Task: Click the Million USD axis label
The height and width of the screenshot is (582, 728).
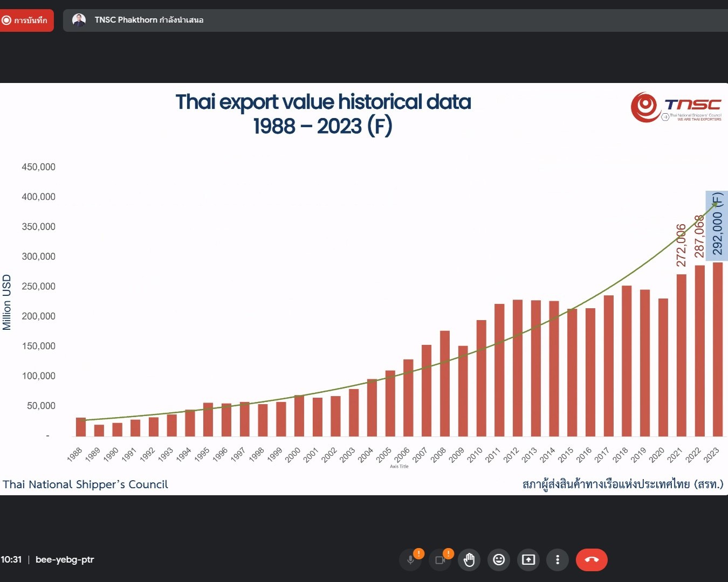Action: [6, 302]
